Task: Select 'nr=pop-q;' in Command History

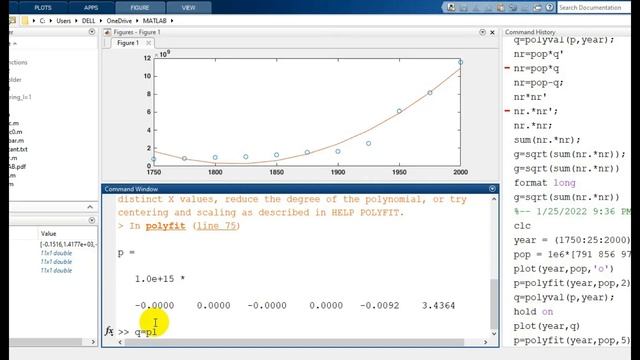Action: [x=538, y=83]
